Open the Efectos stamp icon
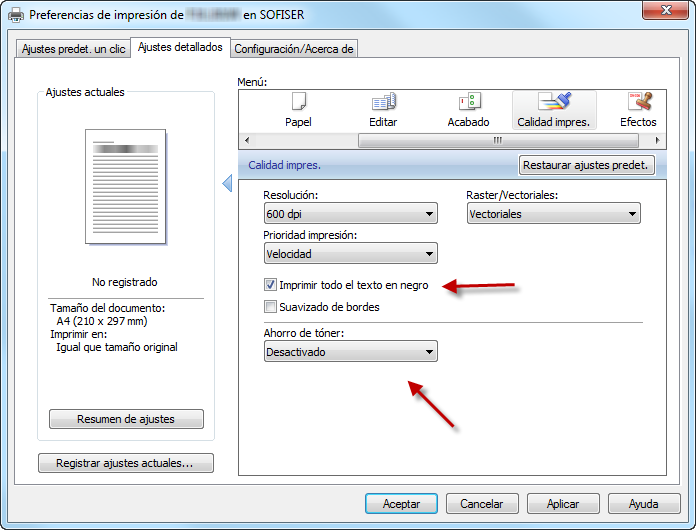The height and width of the screenshot is (530, 696). (637, 102)
